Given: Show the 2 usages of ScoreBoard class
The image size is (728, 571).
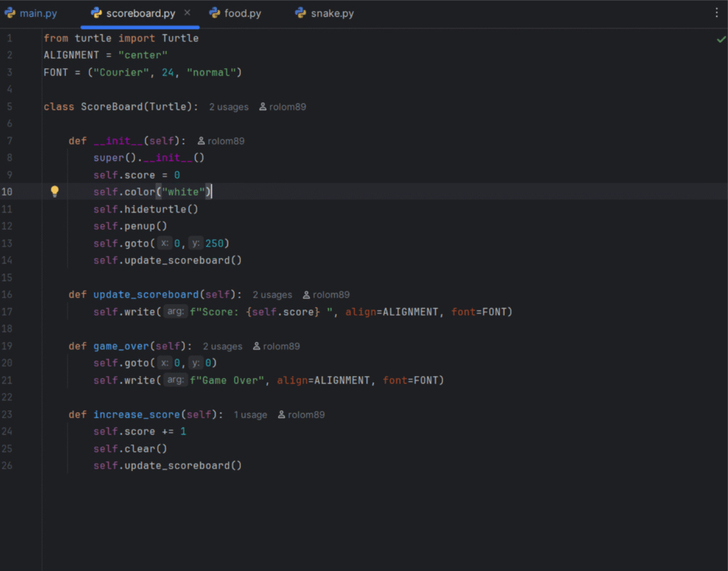Looking at the screenshot, I should (x=228, y=107).
